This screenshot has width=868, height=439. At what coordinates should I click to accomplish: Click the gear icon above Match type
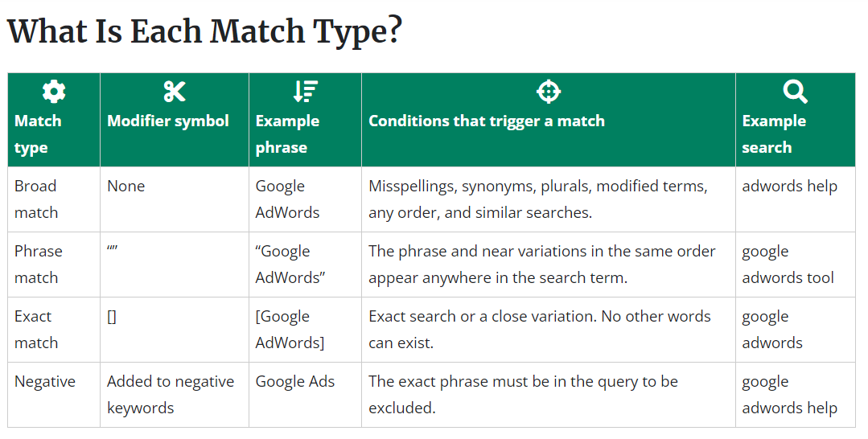click(x=54, y=92)
